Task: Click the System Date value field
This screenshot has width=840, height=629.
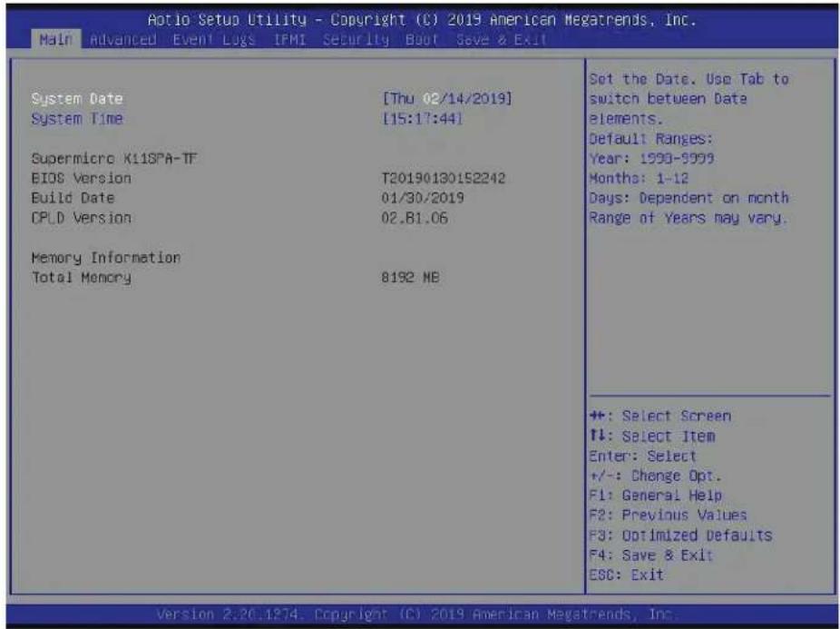Action: (x=447, y=99)
